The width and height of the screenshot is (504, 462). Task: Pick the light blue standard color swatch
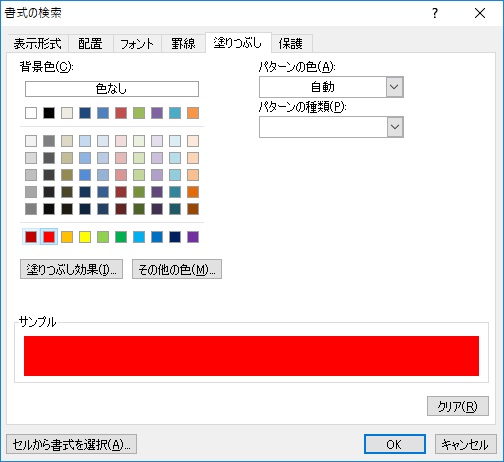pyautogui.click(x=139, y=237)
